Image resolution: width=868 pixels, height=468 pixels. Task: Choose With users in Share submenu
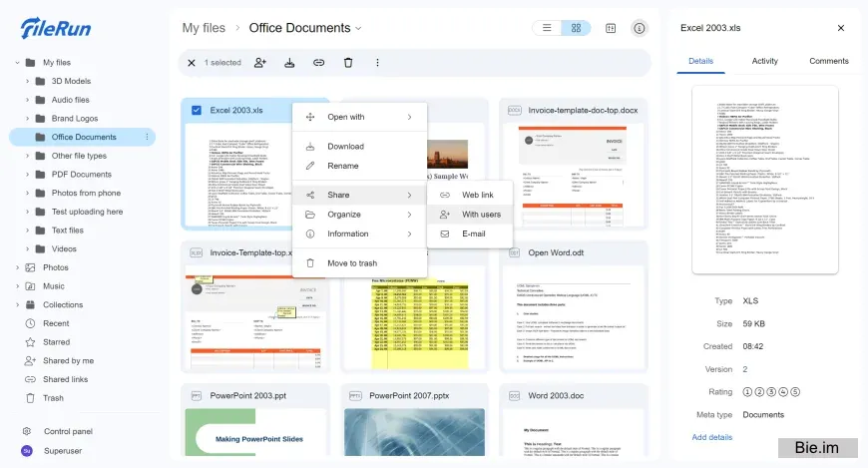[470, 215]
